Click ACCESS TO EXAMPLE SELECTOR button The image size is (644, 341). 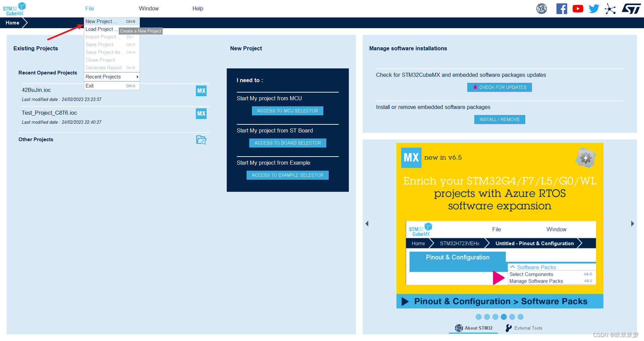click(287, 175)
